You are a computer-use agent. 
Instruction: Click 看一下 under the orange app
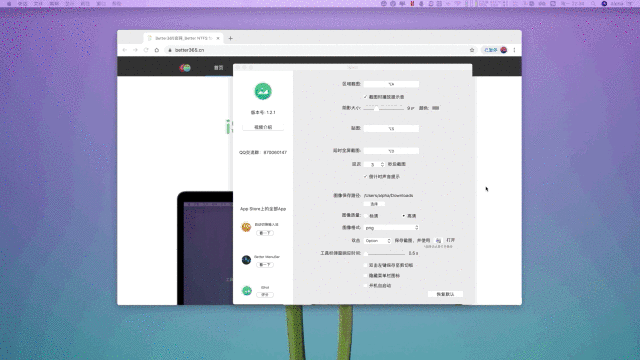pos(265,233)
